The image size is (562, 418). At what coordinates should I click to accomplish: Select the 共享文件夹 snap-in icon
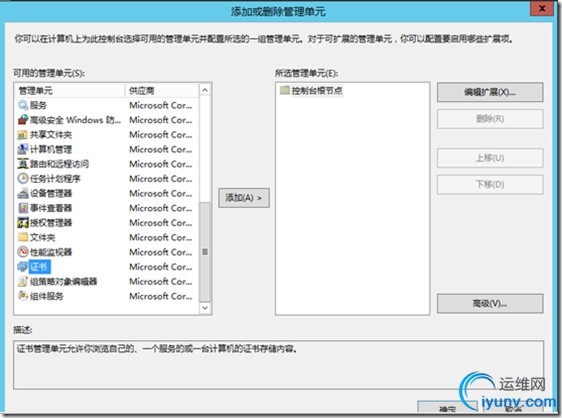pyautogui.click(x=23, y=135)
